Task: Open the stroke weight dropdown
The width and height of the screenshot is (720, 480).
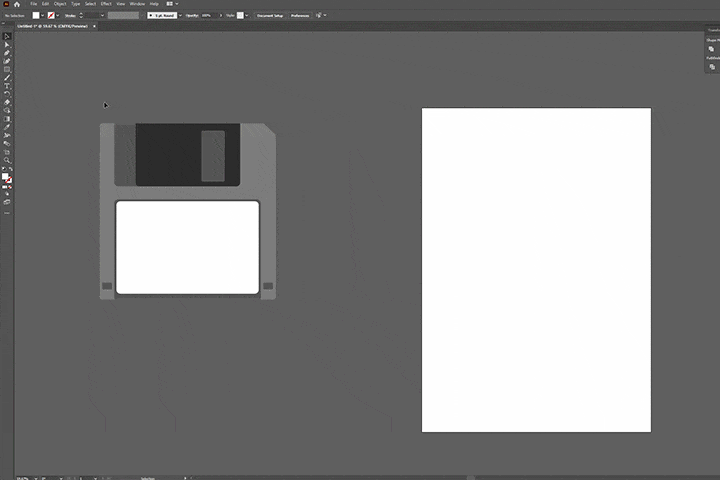Action: tap(102, 16)
